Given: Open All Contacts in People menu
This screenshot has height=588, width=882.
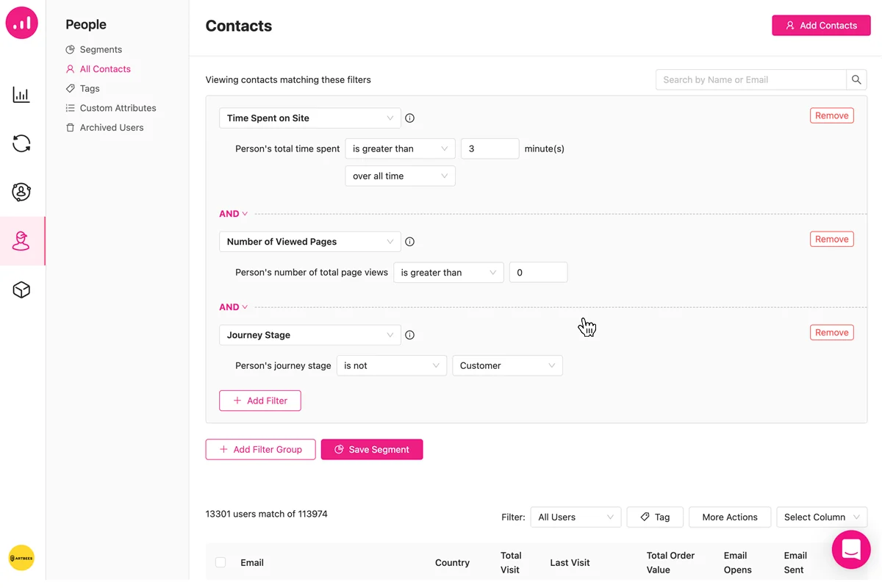Looking at the screenshot, I should [98, 69].
